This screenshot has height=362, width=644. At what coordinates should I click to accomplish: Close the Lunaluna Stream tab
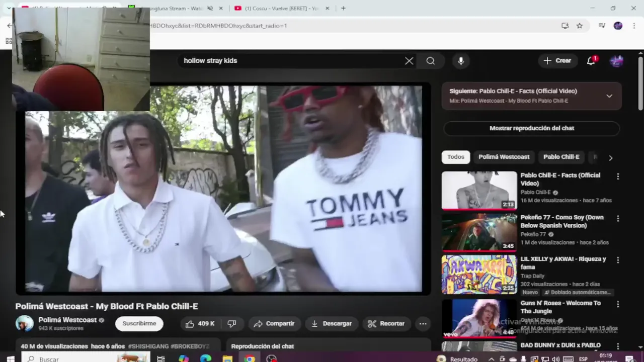(x=220, y=8)
